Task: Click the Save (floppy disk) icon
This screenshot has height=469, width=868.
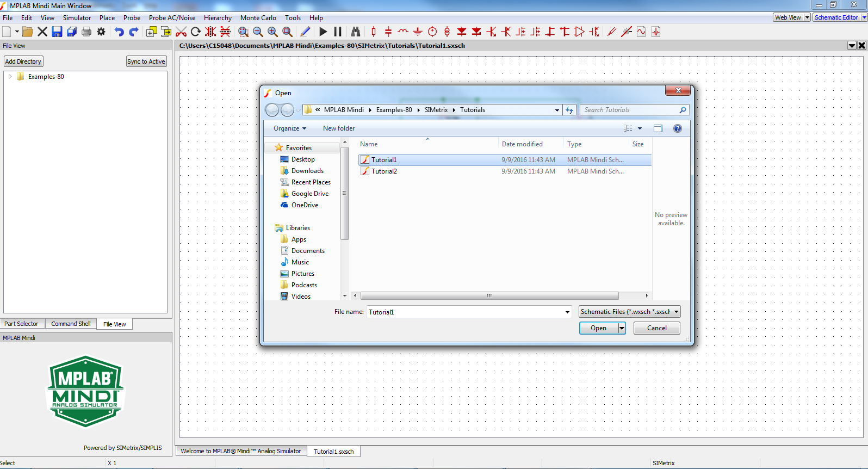Action: coord(57,32)
